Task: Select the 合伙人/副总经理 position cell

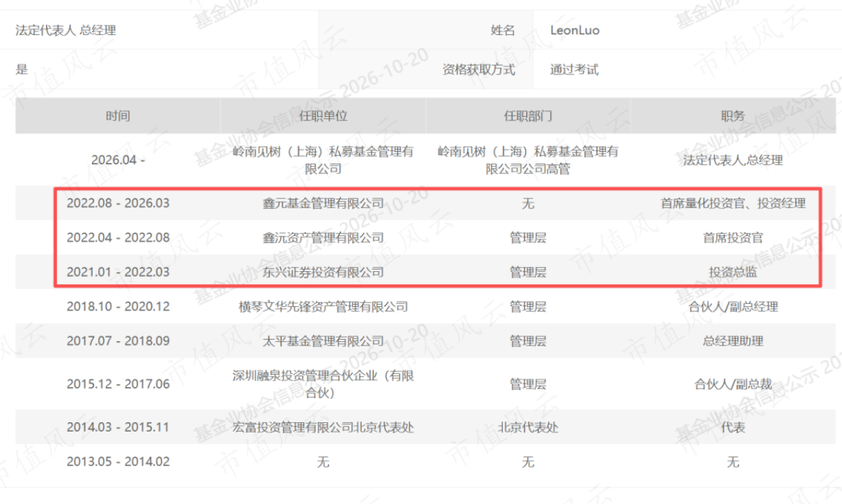Action: pyautogui.click(x=733, y=307)
